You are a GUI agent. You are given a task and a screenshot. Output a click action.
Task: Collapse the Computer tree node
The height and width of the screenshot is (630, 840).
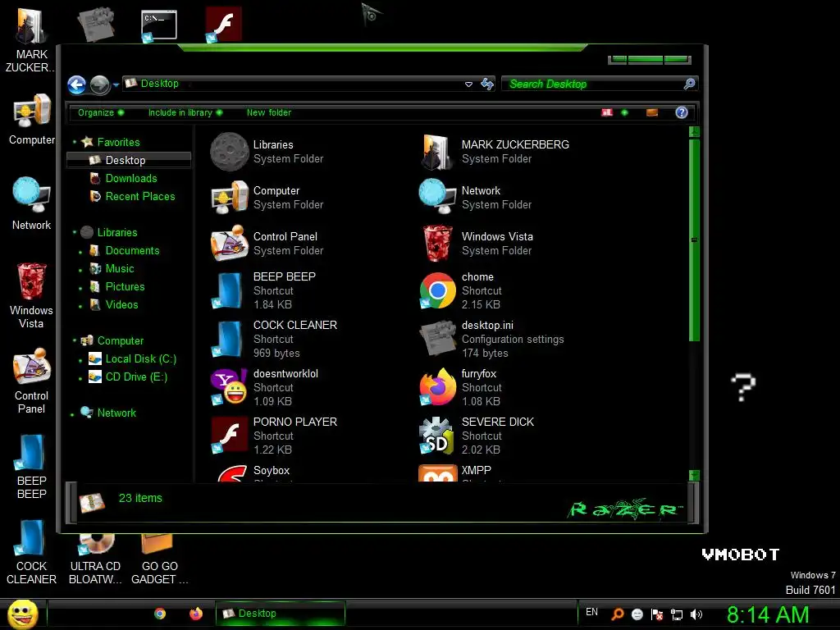tap(75, 340)
